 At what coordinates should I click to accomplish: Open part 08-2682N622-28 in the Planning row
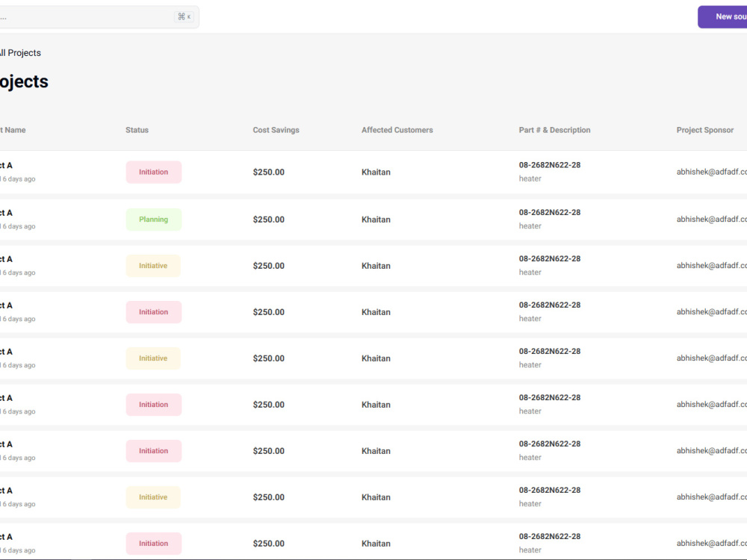tap(550, 212)
